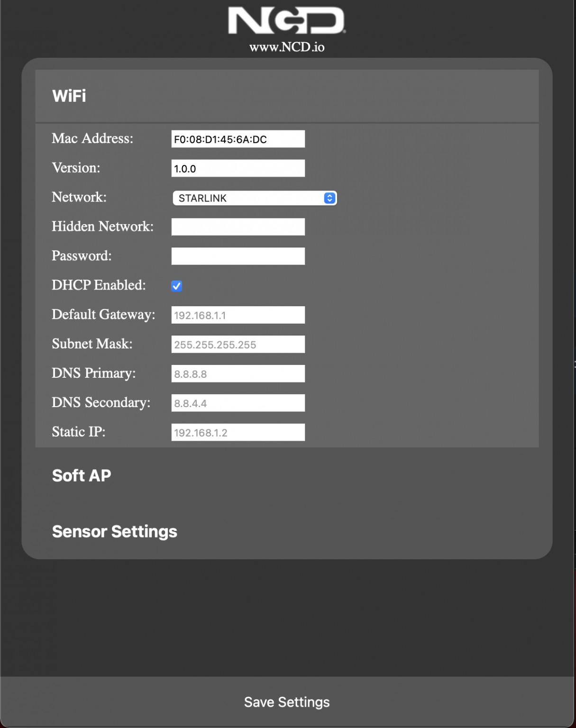
Task: Select the Version field showing 1.0.0
Action: point(238,168)
